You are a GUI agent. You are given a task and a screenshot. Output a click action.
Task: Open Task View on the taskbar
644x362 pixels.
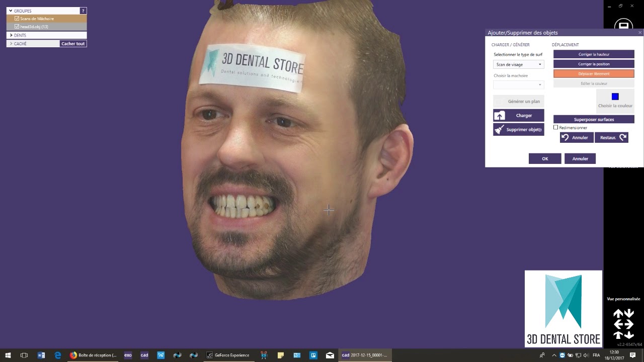point(24,355)
